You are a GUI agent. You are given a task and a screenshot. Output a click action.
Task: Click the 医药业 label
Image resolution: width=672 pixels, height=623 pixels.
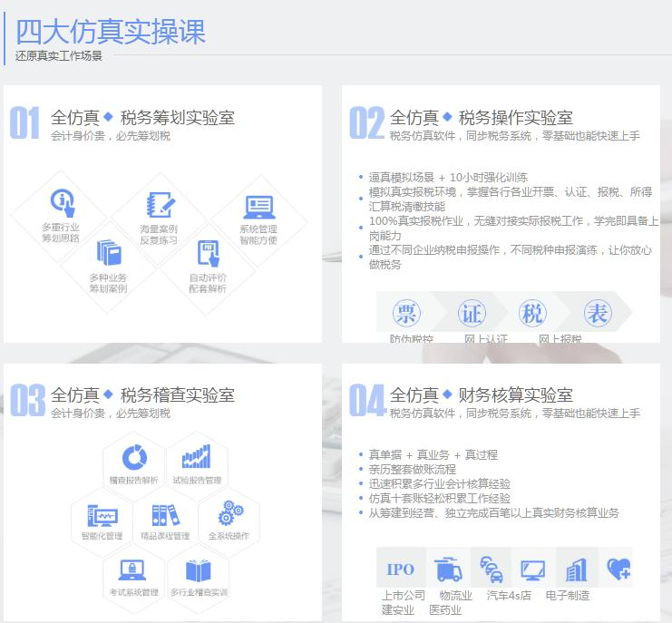click(x=445, y=609)
